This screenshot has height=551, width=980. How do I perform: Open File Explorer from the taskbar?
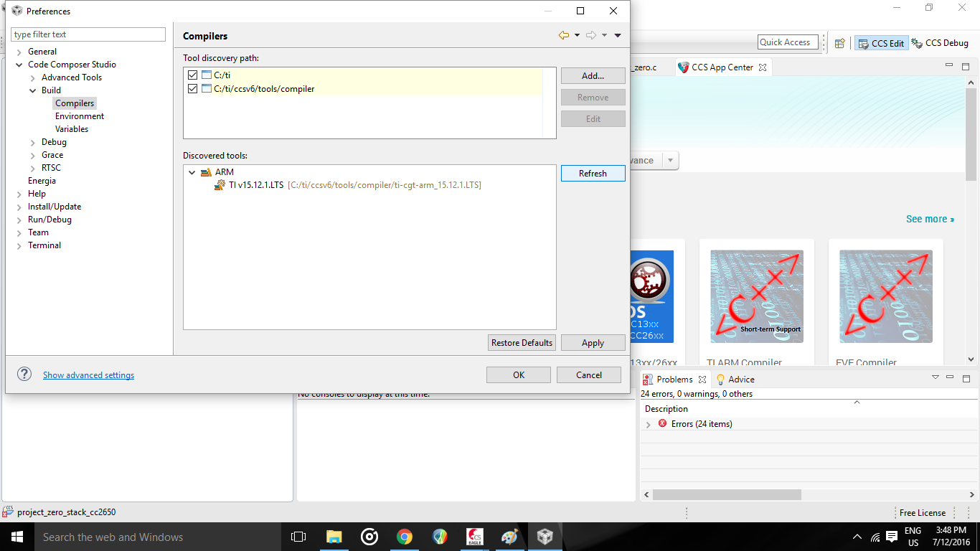[x=334, y=537]
